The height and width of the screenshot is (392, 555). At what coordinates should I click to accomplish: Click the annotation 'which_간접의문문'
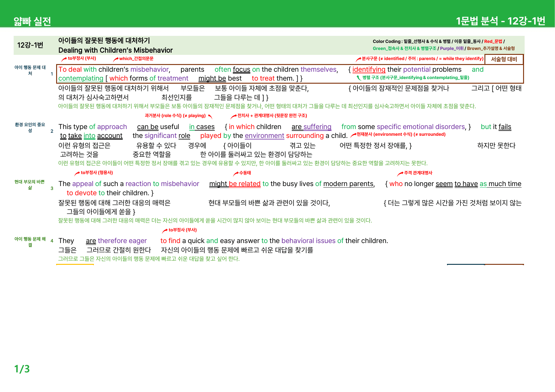[x=136, y=59]
